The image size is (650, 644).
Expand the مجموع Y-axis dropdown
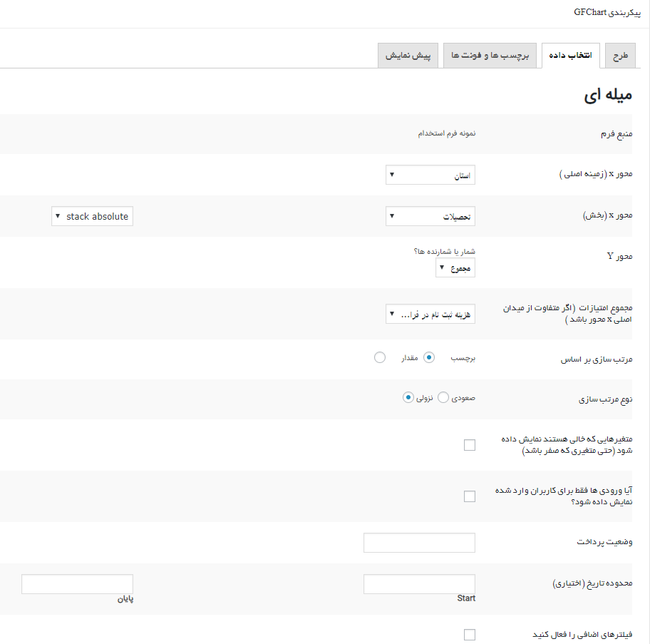point(455,268)
